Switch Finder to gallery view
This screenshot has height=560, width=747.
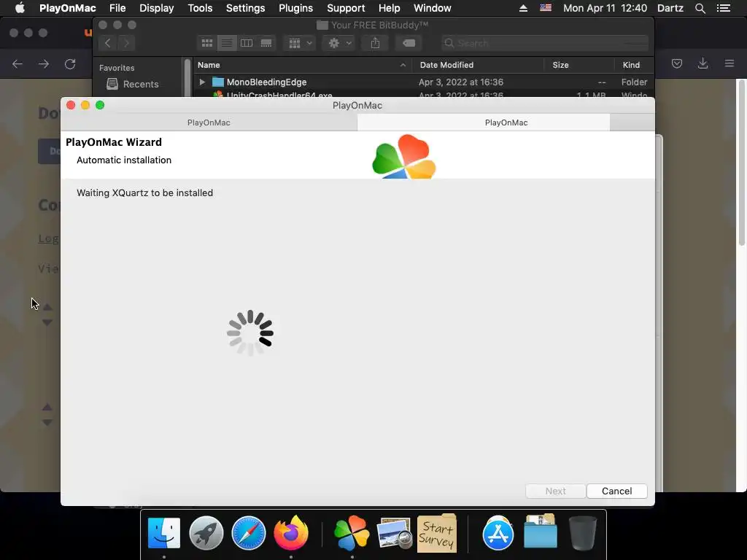[x=266, y=43]
